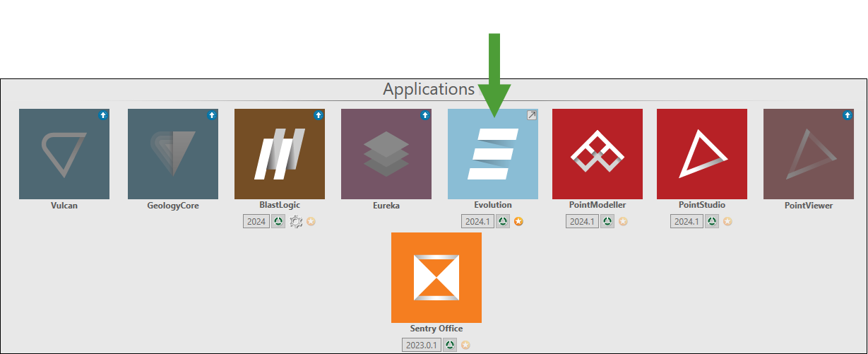
Task: Open the BlastLogic gear settings icon
Action: pos(296,222)
